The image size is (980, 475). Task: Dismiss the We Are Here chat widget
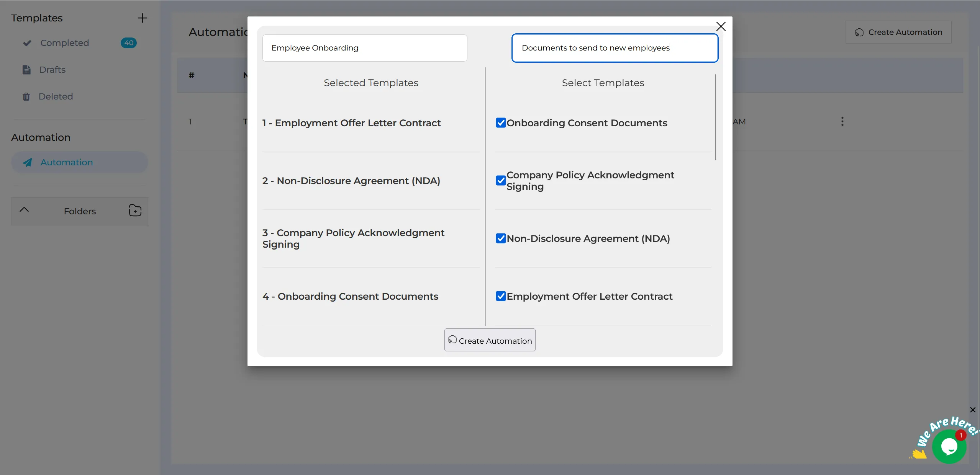[x=972, y=410]
